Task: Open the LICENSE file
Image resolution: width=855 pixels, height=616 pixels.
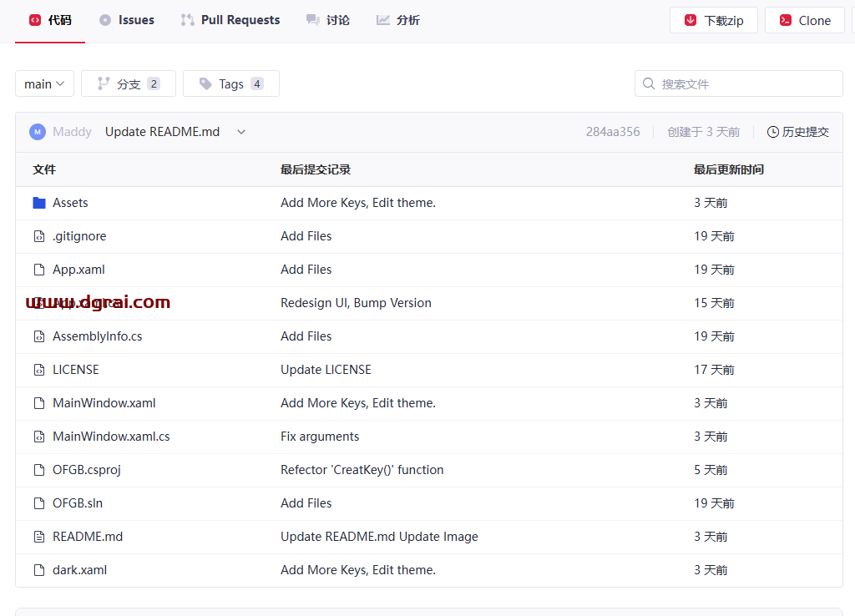Action: click(x=76, y=370)
